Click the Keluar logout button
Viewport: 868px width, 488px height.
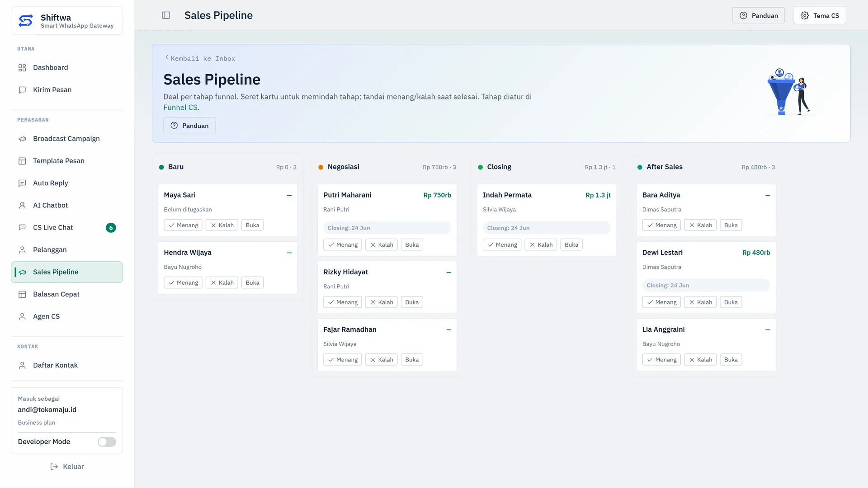coord(67,467)
